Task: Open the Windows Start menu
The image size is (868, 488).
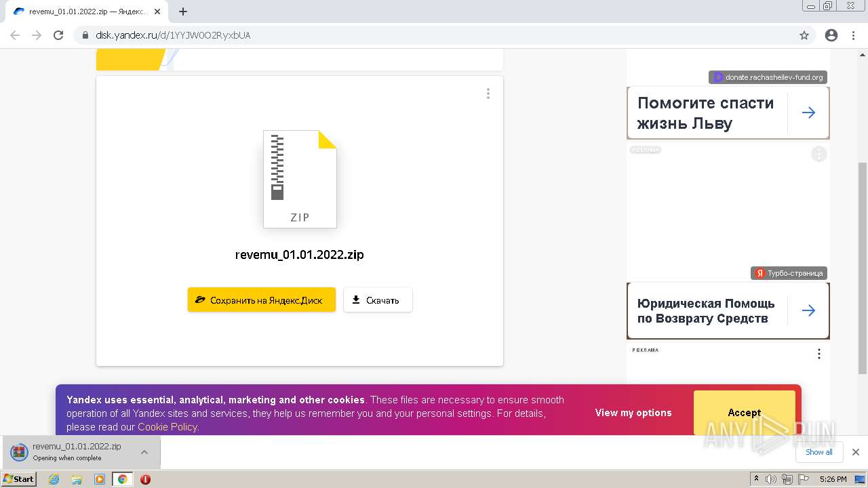Action: (x=19, y=479)
